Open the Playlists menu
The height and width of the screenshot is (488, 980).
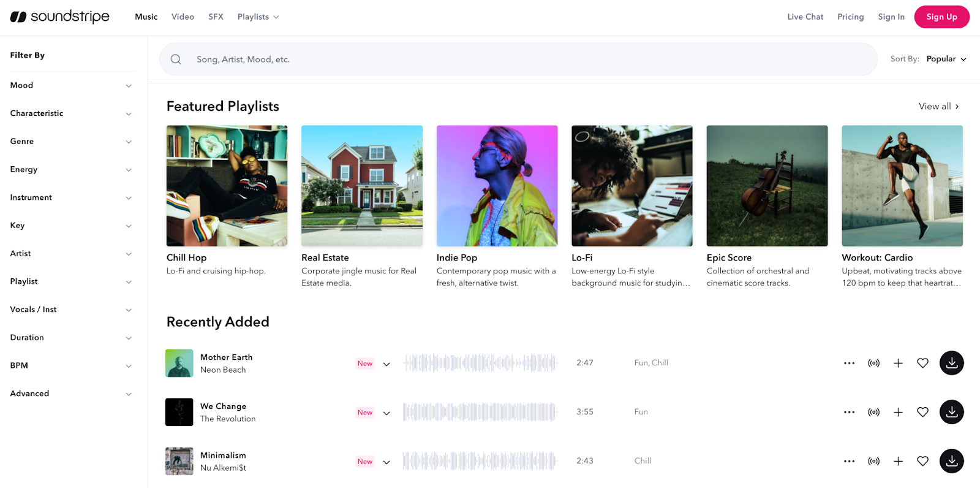coord(258,17)
